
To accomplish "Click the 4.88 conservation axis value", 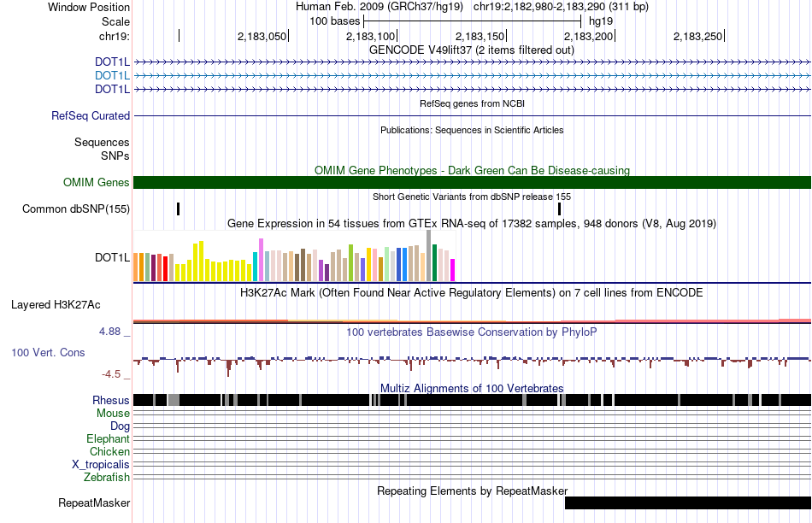I will tap(109, 332).
